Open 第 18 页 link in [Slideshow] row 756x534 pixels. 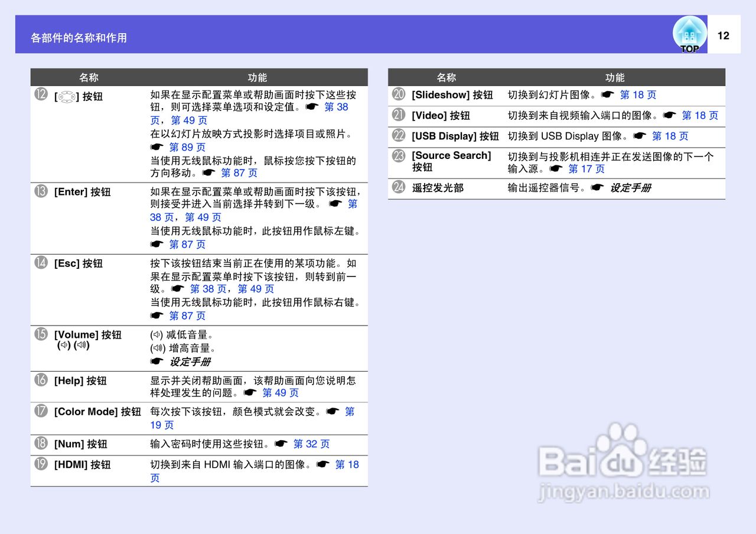pyautogui.click(x=638, y=95)
